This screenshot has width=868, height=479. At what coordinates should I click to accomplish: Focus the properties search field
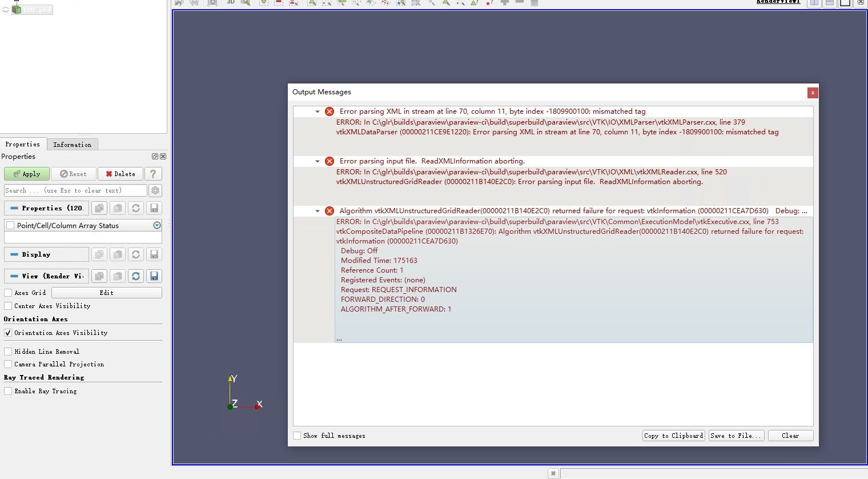(75, 190)
